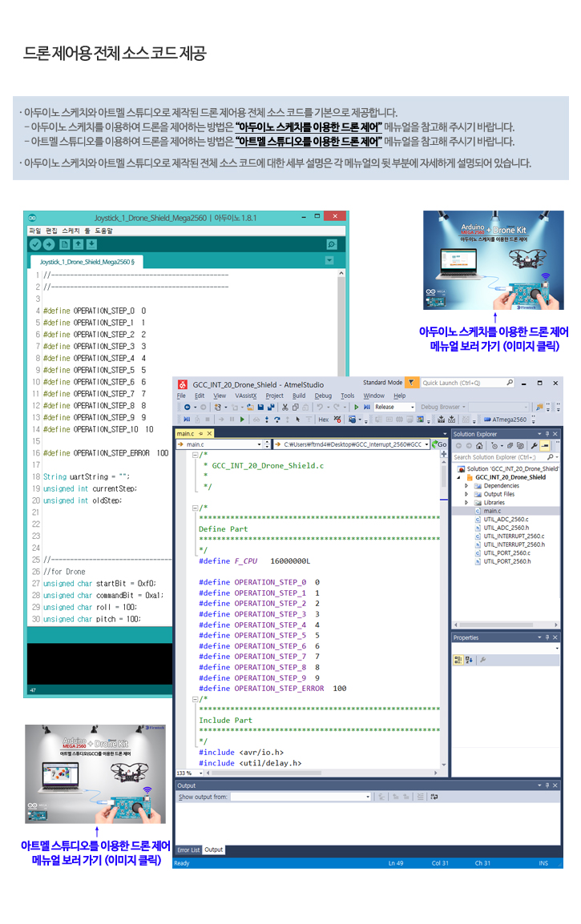Click Verify checkmark button in Arduino IDE
The width and height of the screenshot is (581, 924).
click(35, 244)
